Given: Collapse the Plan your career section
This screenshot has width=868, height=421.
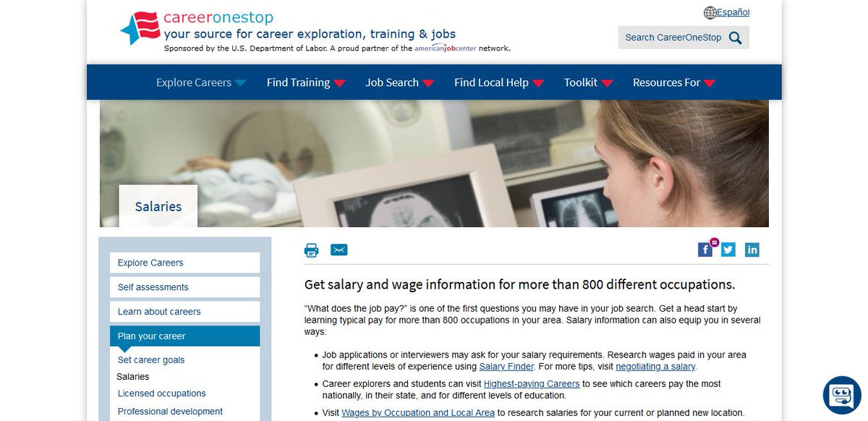Looking at the screenshot, I should tap(184, 336).
